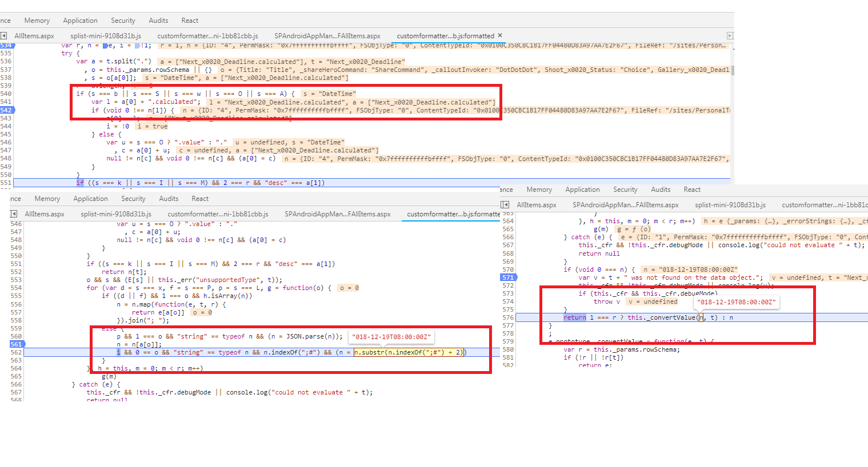Open React panel in bottom-right window
Image resolution: width=868 pixels, height=467 pixels.
coord(692,190)
